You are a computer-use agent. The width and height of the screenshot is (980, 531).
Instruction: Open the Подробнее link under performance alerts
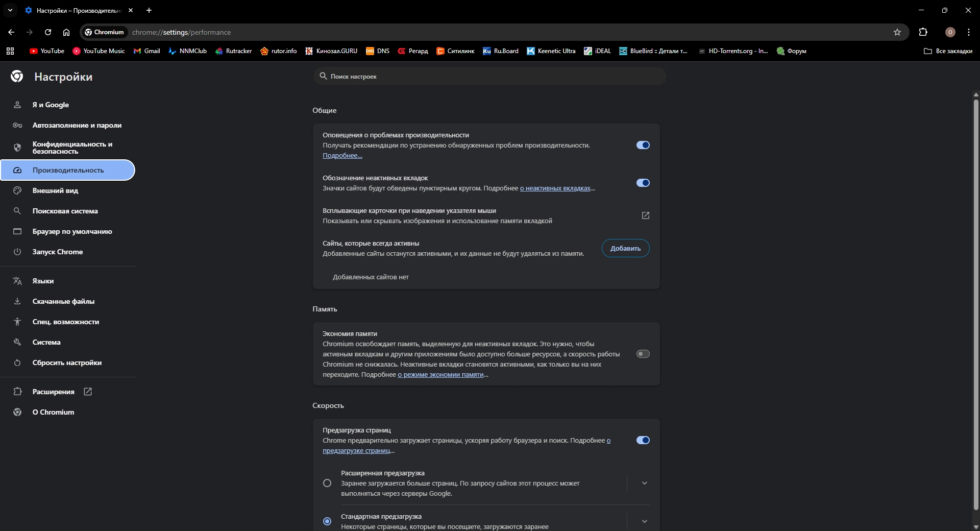[x=342, y=156]
